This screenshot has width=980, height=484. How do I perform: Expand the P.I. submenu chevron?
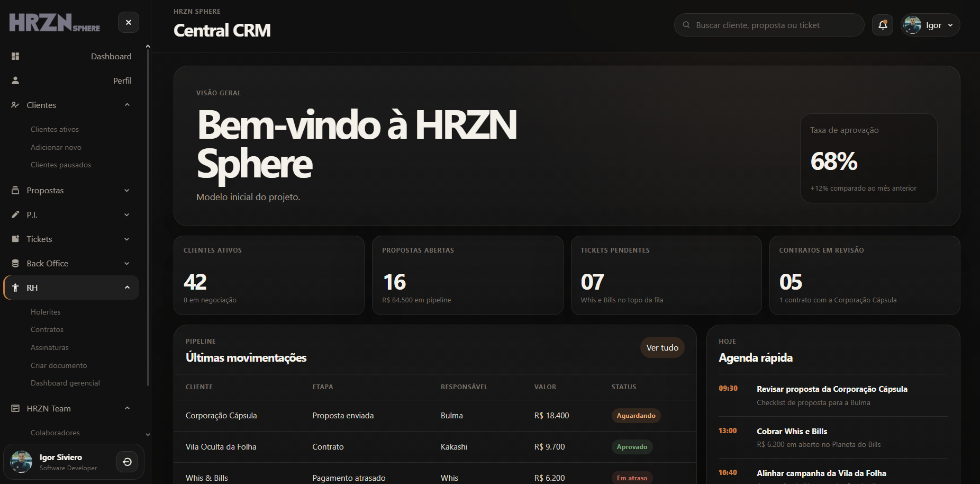(127, 214)
